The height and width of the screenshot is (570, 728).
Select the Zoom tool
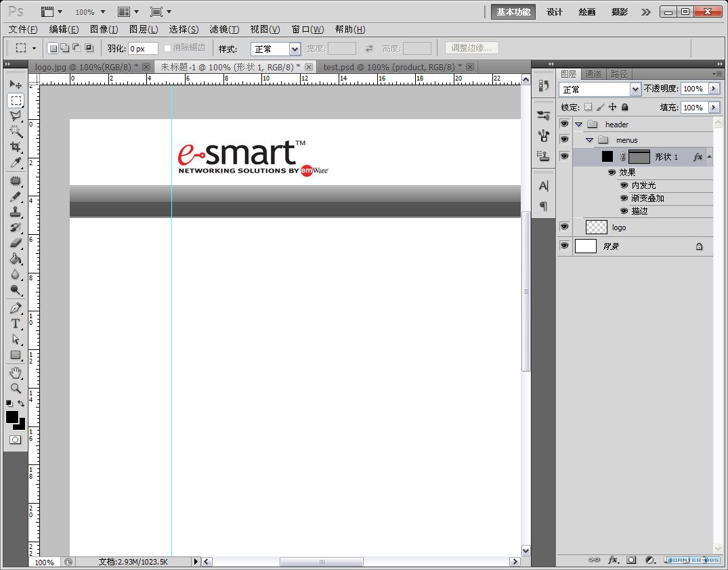pyautogui.click(x=16, y=388)
